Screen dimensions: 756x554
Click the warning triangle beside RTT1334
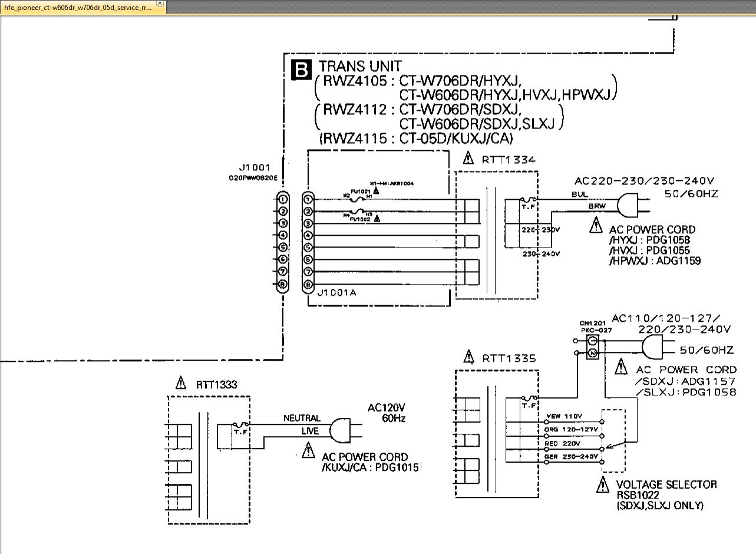click(x=468, y=159)
